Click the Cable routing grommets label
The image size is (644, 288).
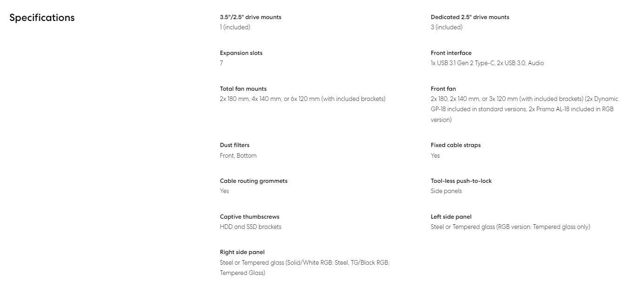tap(253, 181)
